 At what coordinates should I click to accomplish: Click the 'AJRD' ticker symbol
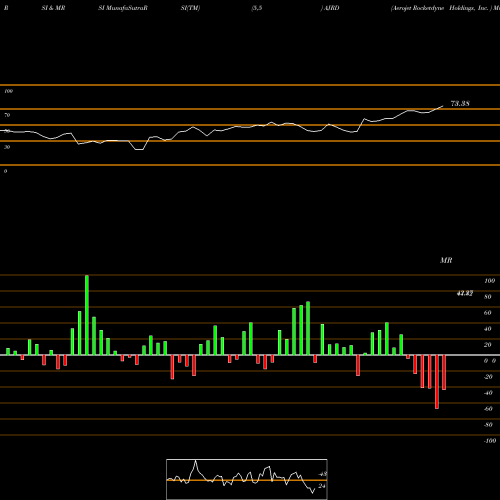[331, 8]
